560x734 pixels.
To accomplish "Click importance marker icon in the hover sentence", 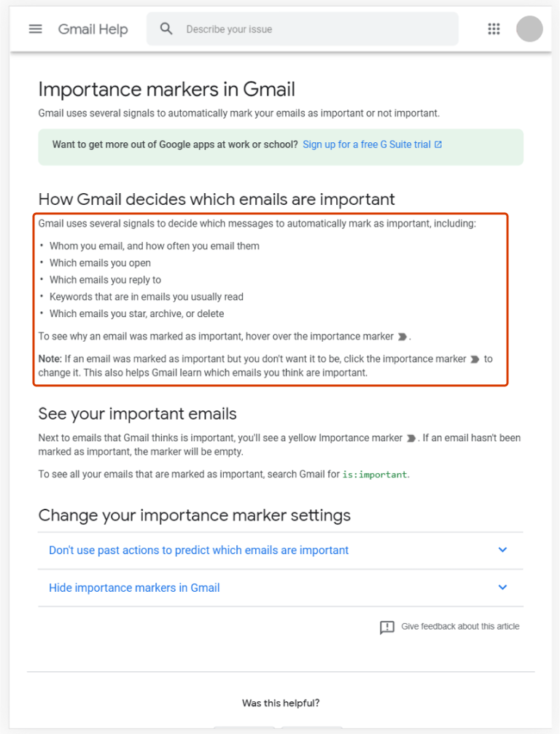I will [402, 337].
